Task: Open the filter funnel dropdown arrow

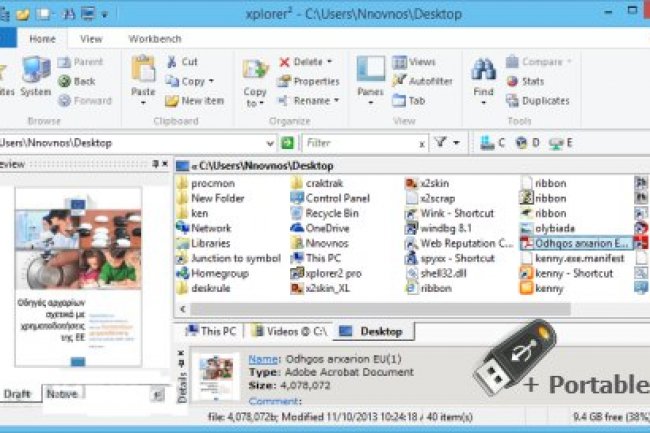Action: pos(456,143)
